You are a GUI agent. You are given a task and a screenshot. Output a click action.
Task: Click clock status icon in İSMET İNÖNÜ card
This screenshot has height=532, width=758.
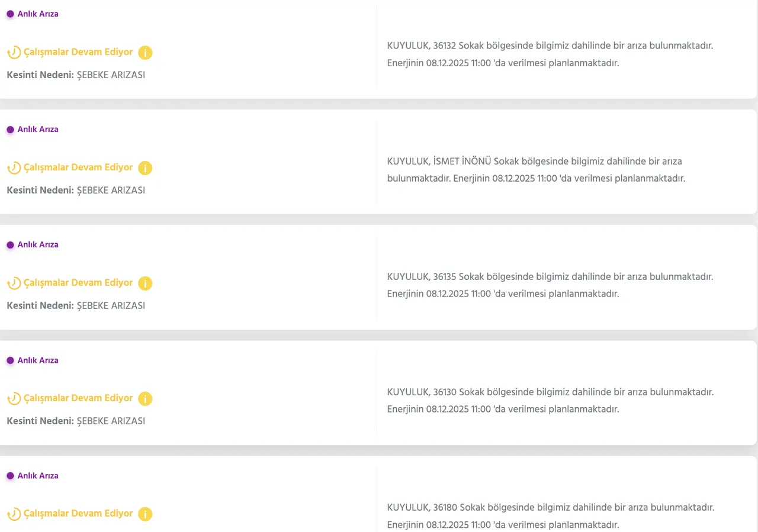pyautogui.click(x=14, y=168)
